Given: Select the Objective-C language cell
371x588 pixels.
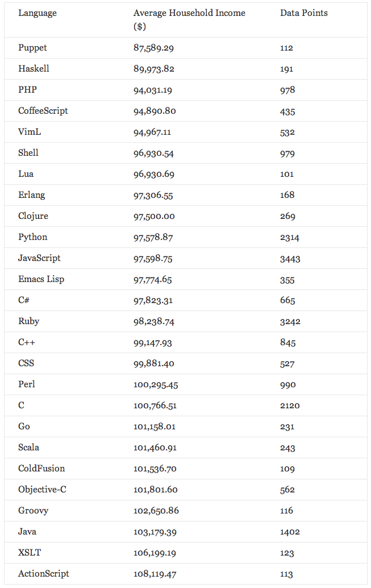Looking at the screenshot, I should pos(38,490).
